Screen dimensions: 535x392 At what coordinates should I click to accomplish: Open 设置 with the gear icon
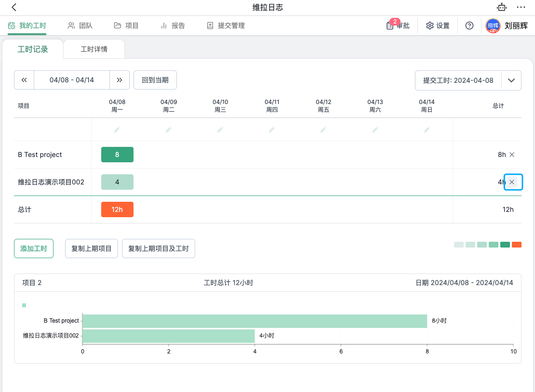point(437,26)
